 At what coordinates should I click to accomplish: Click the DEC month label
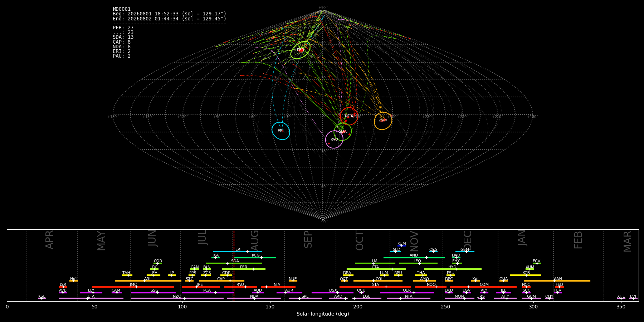468,240
